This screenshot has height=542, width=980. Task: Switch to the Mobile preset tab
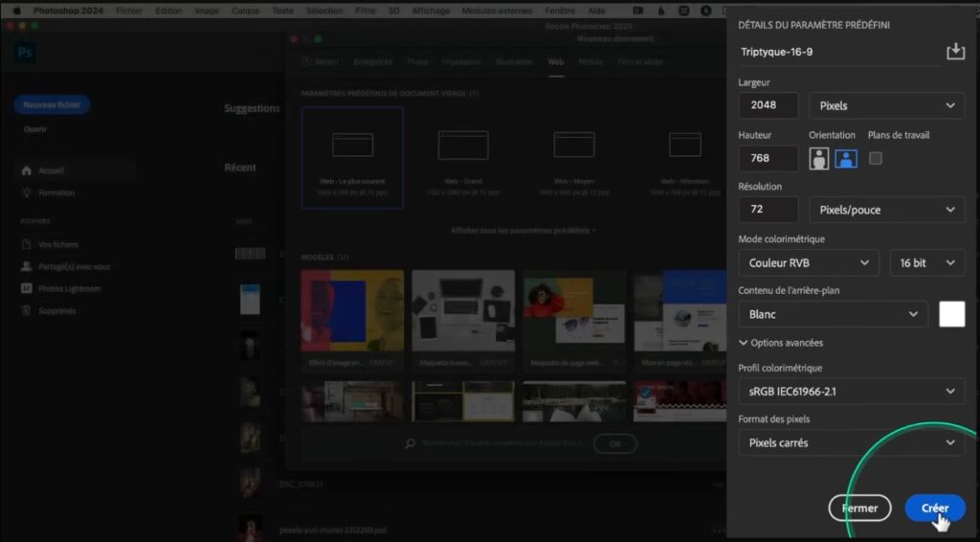(590, 61)
